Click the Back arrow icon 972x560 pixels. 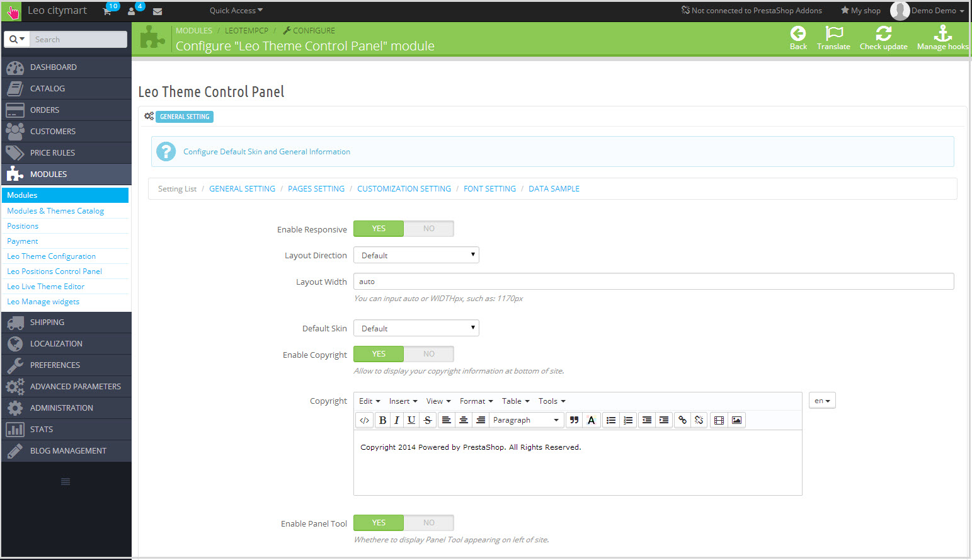(798, 33)
